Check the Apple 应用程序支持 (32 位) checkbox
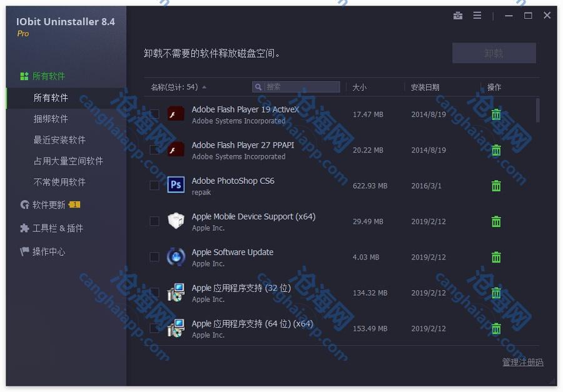The height and width of the screenshot is (392, 563). click(x=155, y=292)
